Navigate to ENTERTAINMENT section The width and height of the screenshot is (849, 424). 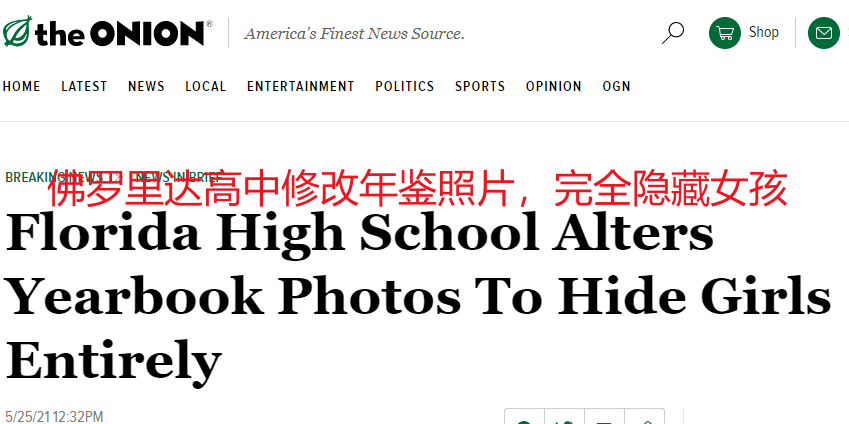[x=301, y=87]
